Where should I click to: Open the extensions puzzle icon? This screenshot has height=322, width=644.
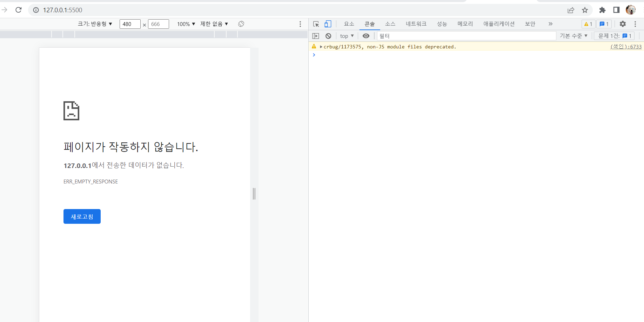(x=602, y=10)
